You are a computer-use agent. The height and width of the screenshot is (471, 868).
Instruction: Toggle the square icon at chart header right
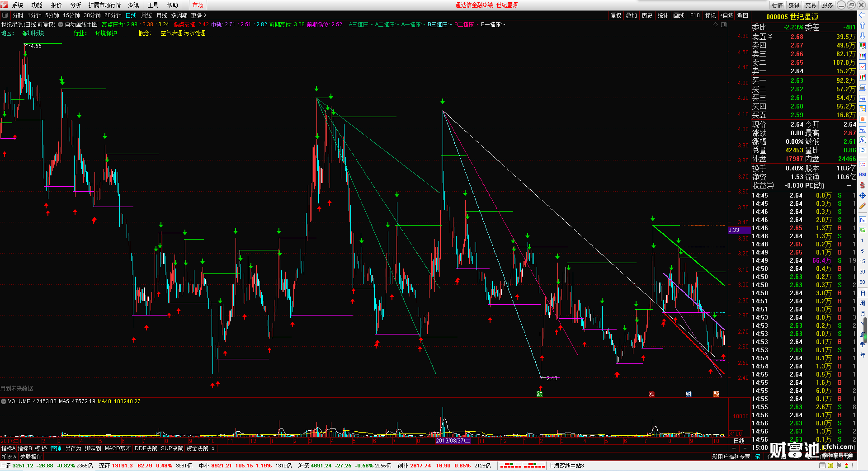(x=723, y=24)
